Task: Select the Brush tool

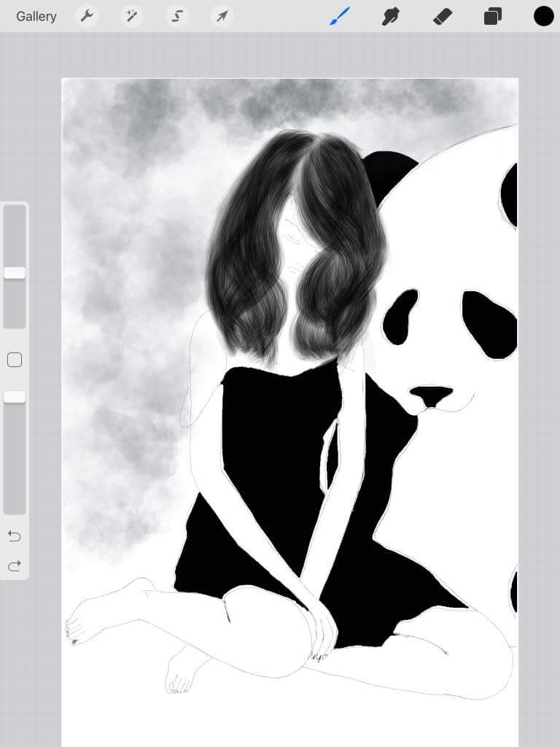Action: [x=340, y=16]
